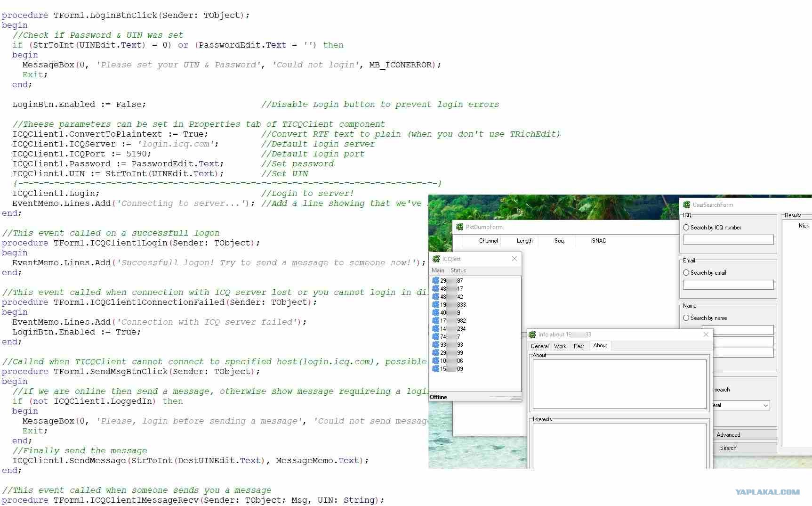The height and width of the screenshot is (506, 812).
Task: Click the flower icon of contact ending 87
Action: [x=435, y=280]
